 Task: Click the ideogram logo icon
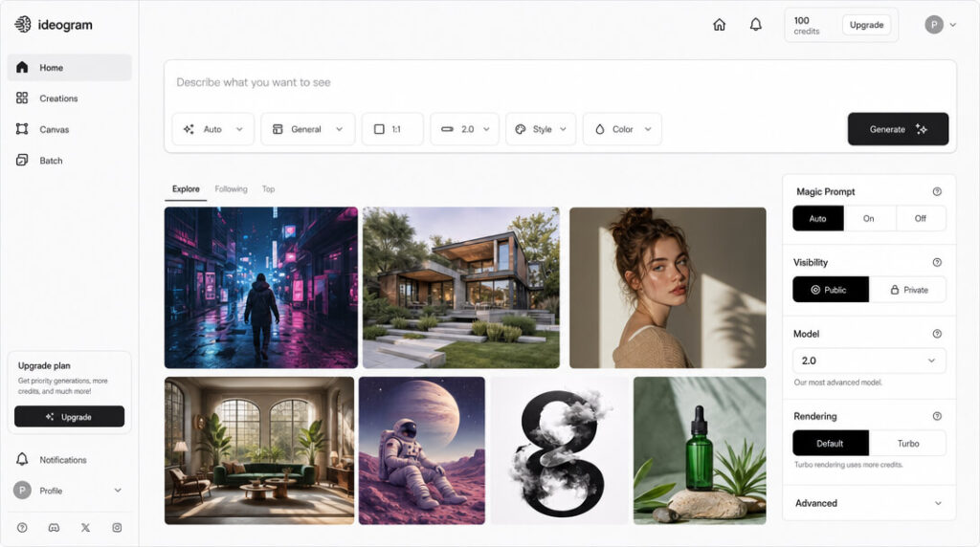pos(23,24)
